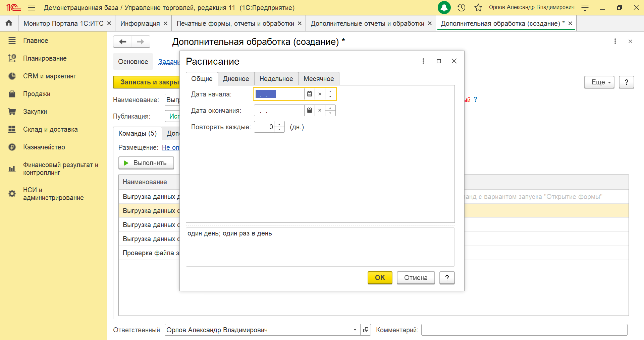Open the Ответственный field link icon

pyautogui.click(x=366, y=330)
